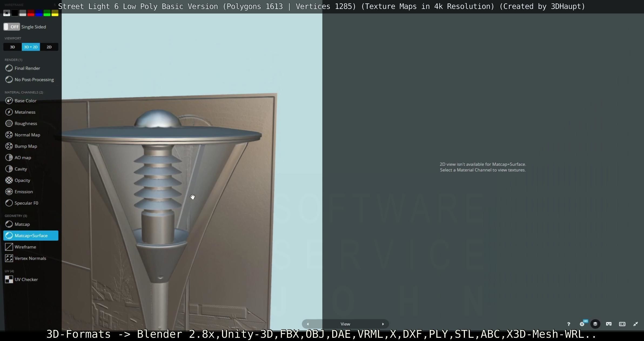Image resolution: width=644 pixels, height=341 pixels.
Task: Open the HD settings gear
Action: [x=582, y=324]
